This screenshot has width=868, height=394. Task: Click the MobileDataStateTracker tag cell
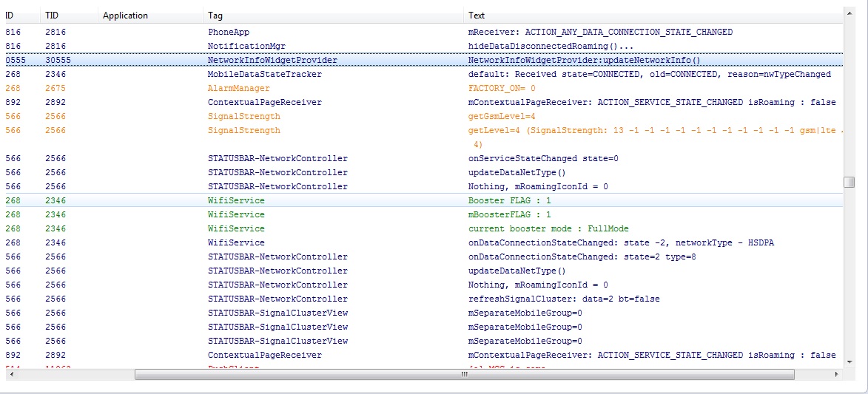(x=265, y=74)
